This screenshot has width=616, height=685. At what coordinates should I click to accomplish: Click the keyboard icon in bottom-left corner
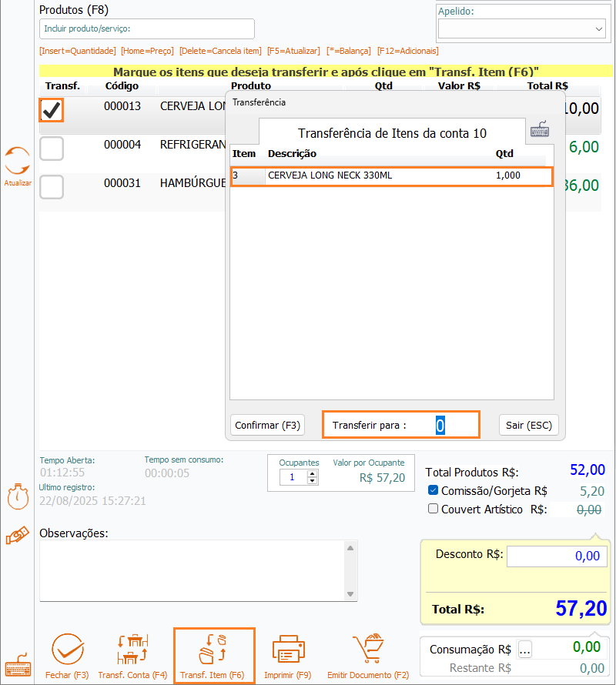point(17,668)
